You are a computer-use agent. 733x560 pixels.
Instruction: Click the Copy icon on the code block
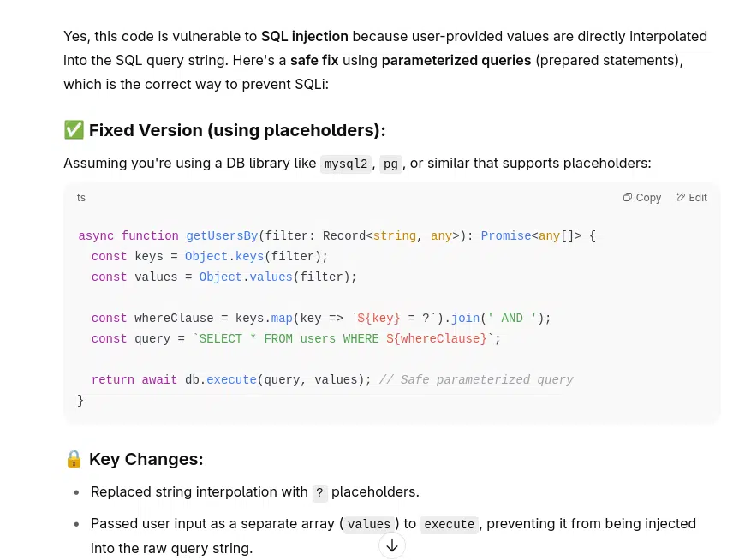tap(628, 197)
